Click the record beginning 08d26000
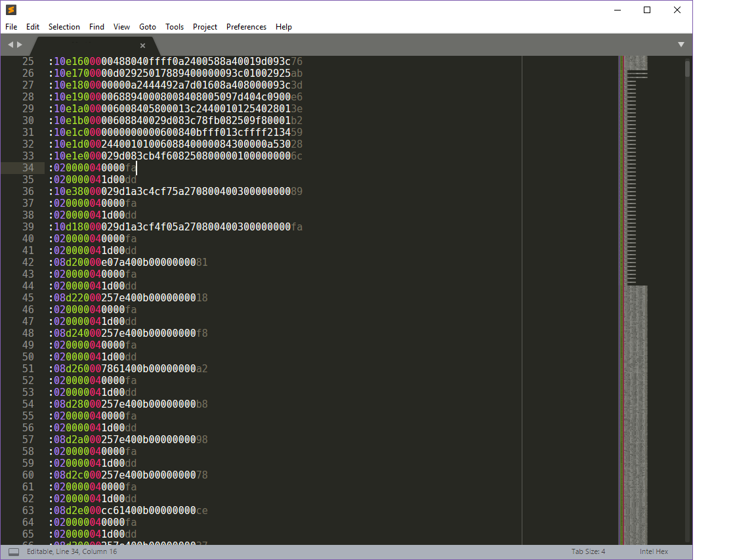The height and width of the screenshot is (560, 756). click(128, 368)
